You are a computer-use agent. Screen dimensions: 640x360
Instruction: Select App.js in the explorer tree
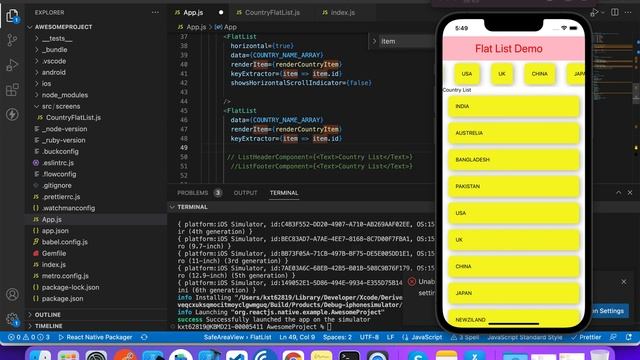click(x=51, y=220)
